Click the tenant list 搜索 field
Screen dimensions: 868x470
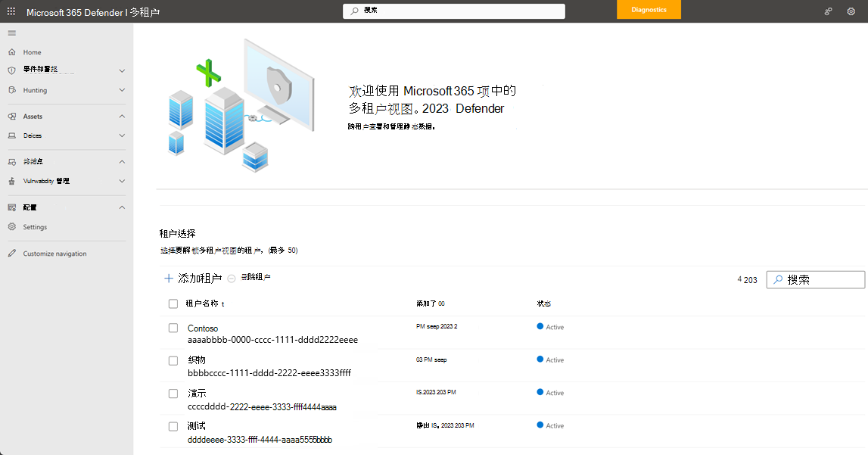pyautogui.click(x=816, y=279)
